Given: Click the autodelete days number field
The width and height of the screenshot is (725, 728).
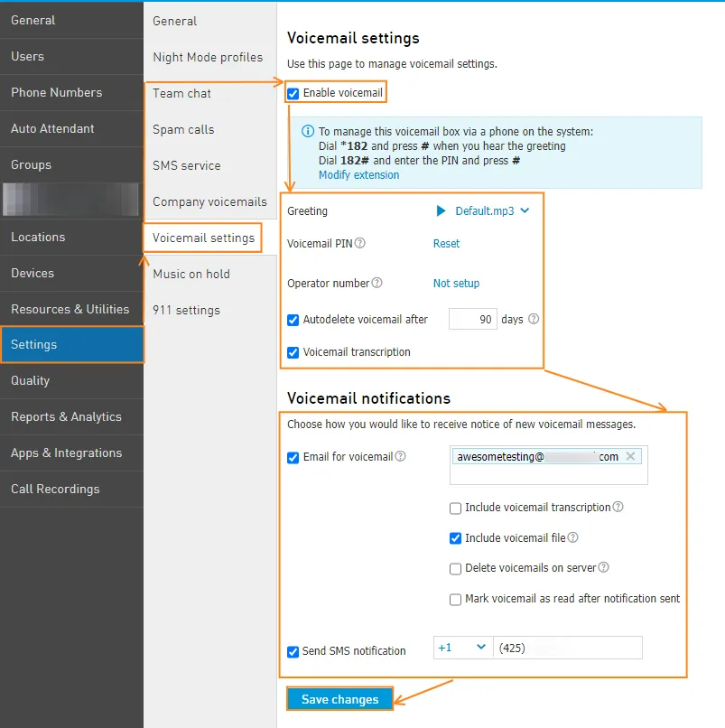Looking at the screenshot, I should click(472, 319).
